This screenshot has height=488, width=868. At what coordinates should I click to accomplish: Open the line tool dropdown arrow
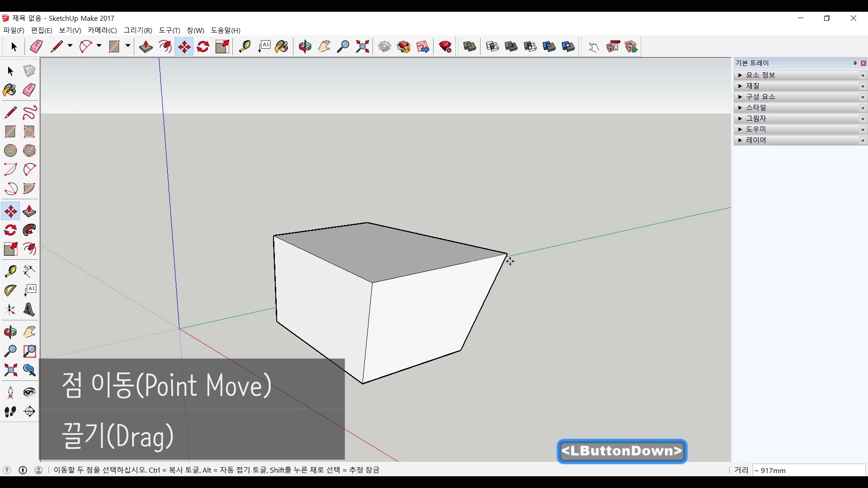(70, 46)
